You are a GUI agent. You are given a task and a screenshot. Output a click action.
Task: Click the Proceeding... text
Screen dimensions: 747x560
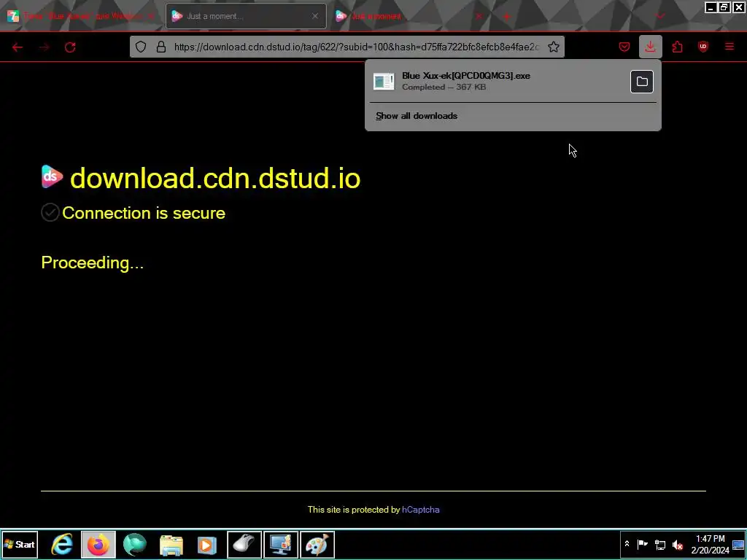93,262
